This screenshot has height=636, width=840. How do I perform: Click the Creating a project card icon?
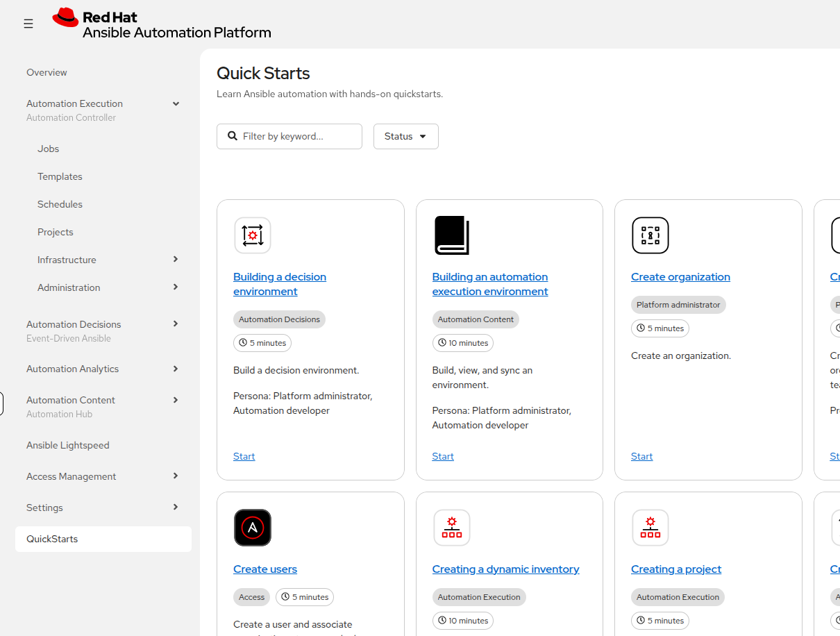pyautogui.click(x=650, y=528)
